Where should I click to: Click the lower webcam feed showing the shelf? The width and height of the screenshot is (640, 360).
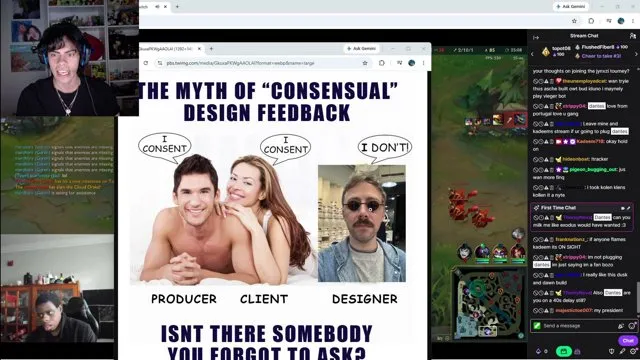click(x=57, y=288)
